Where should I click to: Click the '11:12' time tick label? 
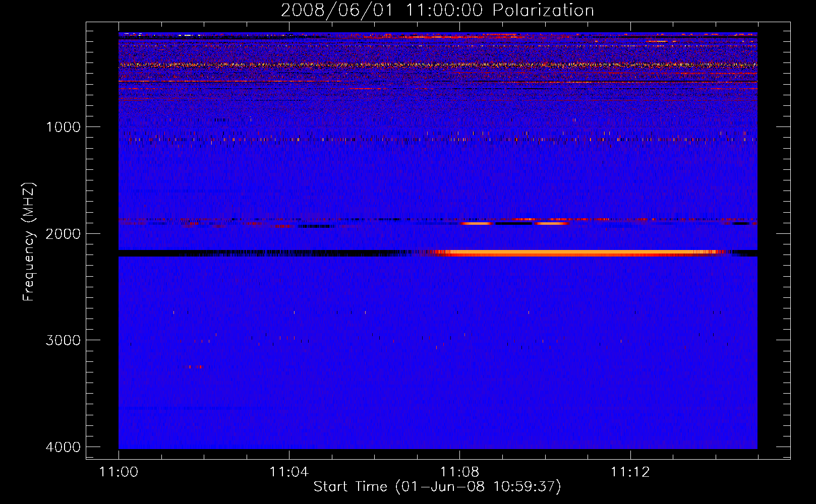pyautogui.click(x=630, y=472)
